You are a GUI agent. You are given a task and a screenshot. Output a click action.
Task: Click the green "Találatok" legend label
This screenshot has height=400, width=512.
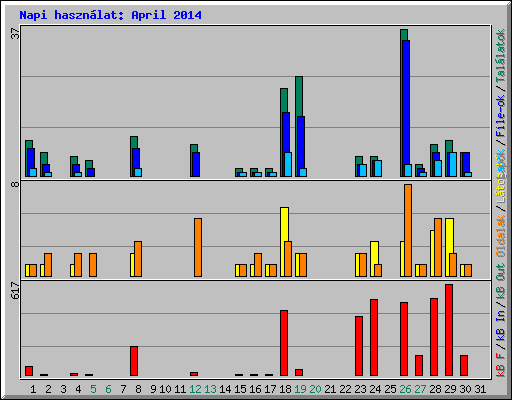point(500,56)
